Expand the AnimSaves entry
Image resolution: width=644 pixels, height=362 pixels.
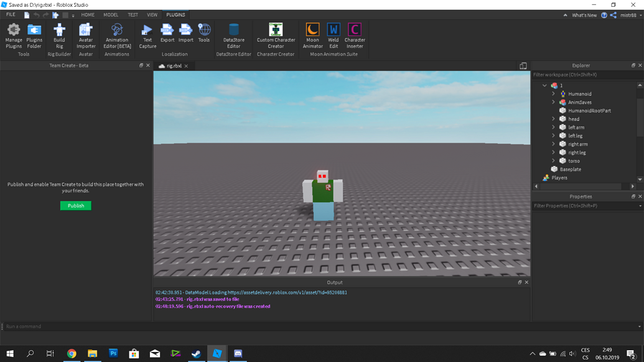[554, 102]
